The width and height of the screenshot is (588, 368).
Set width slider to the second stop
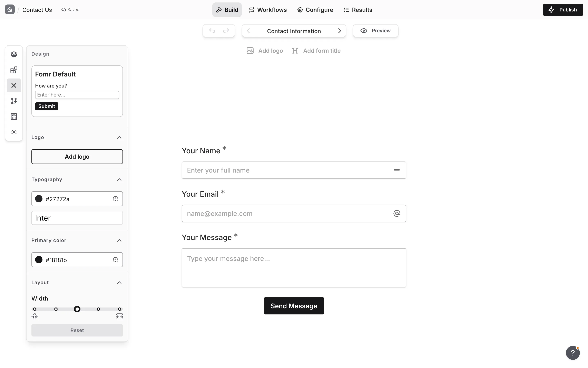pos(56,309)
